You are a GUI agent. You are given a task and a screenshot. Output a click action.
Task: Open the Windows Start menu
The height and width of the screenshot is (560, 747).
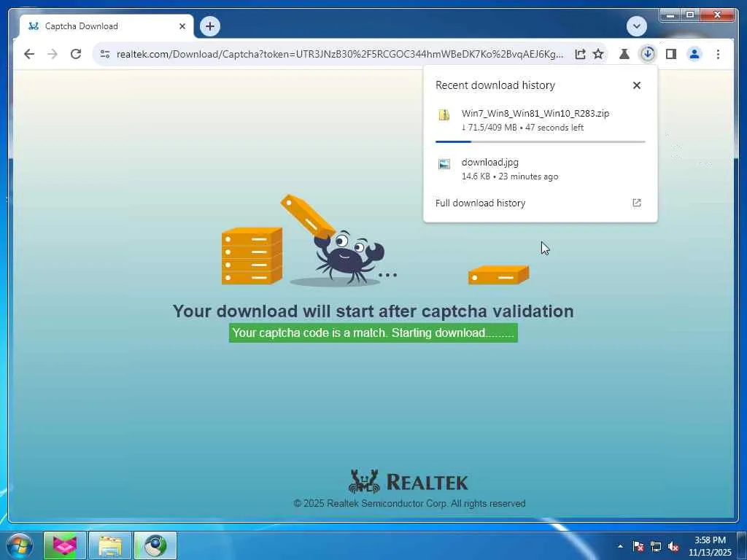click(x=20, y=545)
